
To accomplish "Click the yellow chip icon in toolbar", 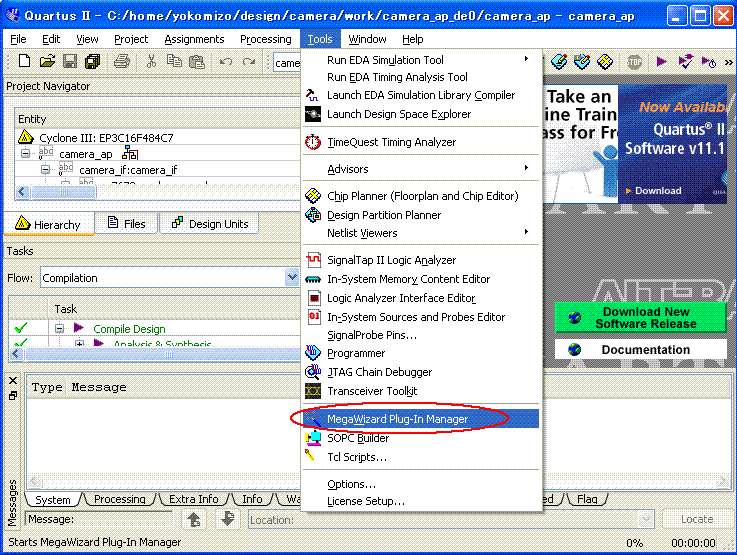I will (x=605, y=62).
